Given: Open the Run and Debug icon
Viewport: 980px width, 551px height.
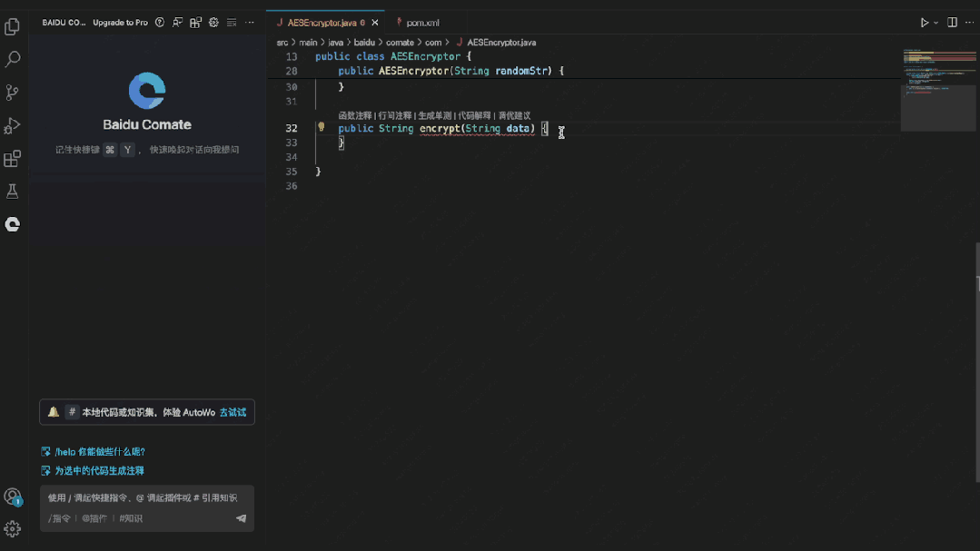Looking at the screenshot, I should [x=12, y=125].
